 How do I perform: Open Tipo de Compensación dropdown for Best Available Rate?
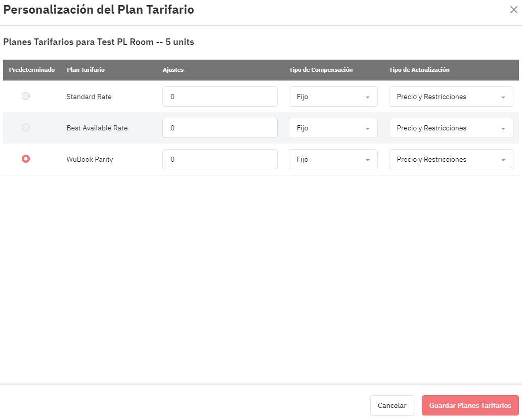coord(333,128)
